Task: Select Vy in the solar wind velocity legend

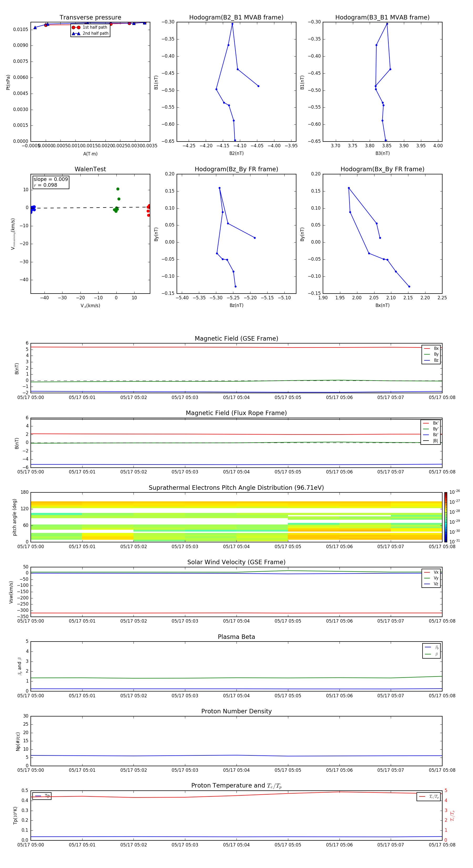Action: [x=431, y=578]
